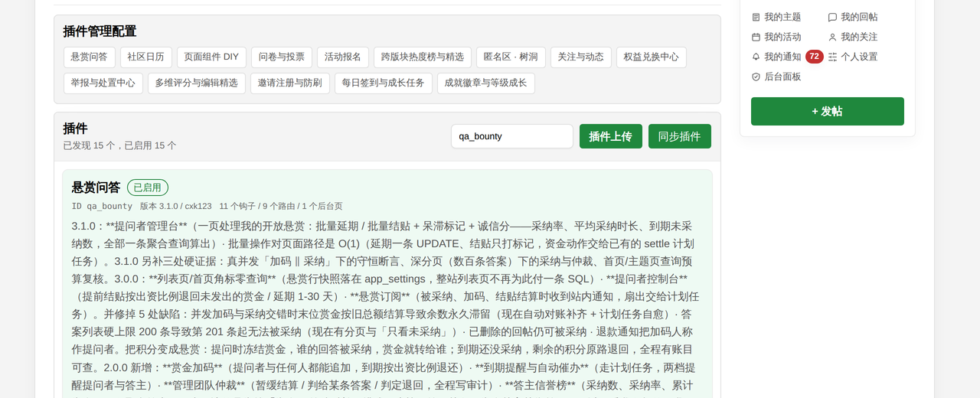Focus the qa_bounty plugin search field
The width and height of the screenshot is (980, 398).
click(x=511, y=136)
